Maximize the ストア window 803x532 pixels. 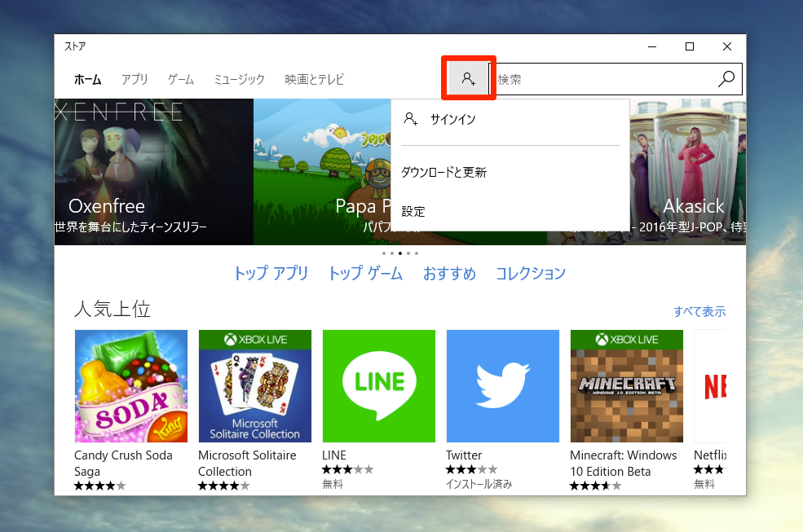point(690,46)
